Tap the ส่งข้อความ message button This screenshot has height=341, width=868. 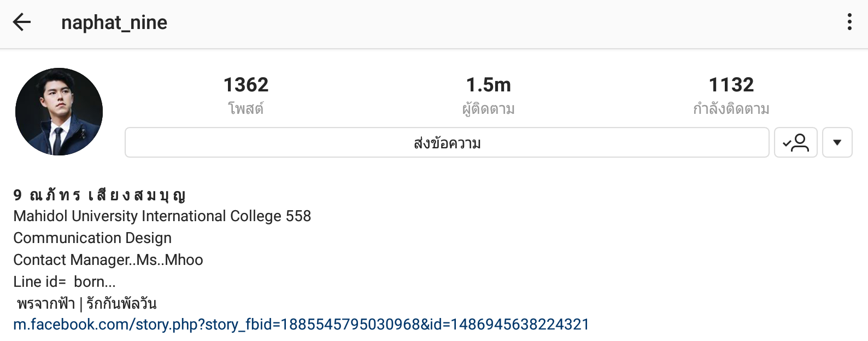pyautogui.click(x=447, y=142)
